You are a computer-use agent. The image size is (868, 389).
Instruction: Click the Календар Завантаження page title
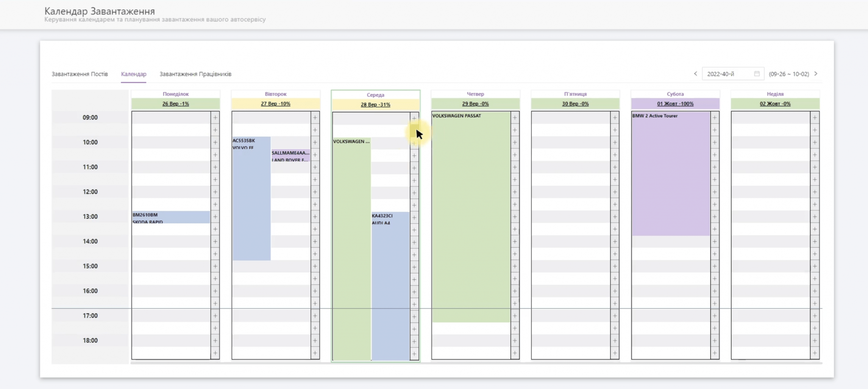(100, 11)
